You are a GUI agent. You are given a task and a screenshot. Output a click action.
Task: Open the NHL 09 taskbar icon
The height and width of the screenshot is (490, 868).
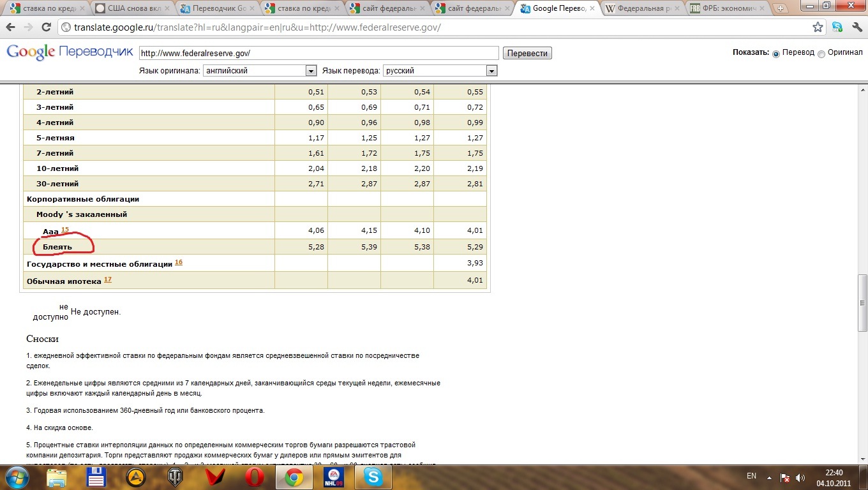(x=333, y=476)
